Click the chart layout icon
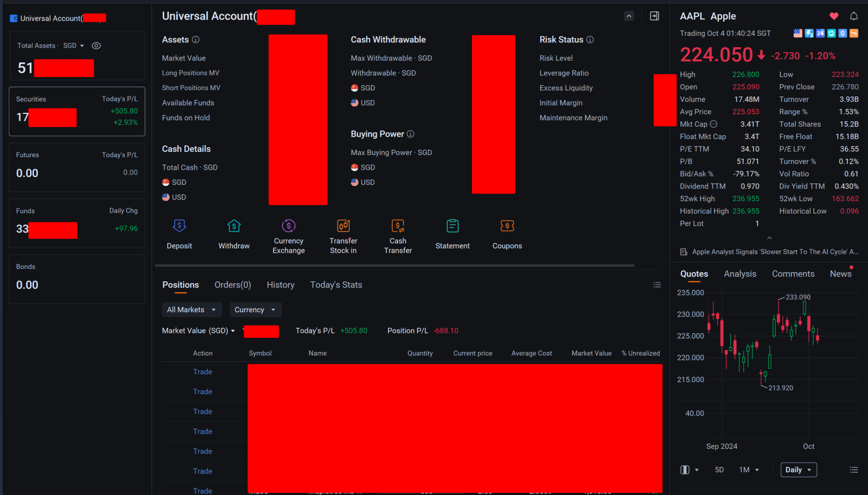The width and height of the screenshot is (868, 495). 685,470
